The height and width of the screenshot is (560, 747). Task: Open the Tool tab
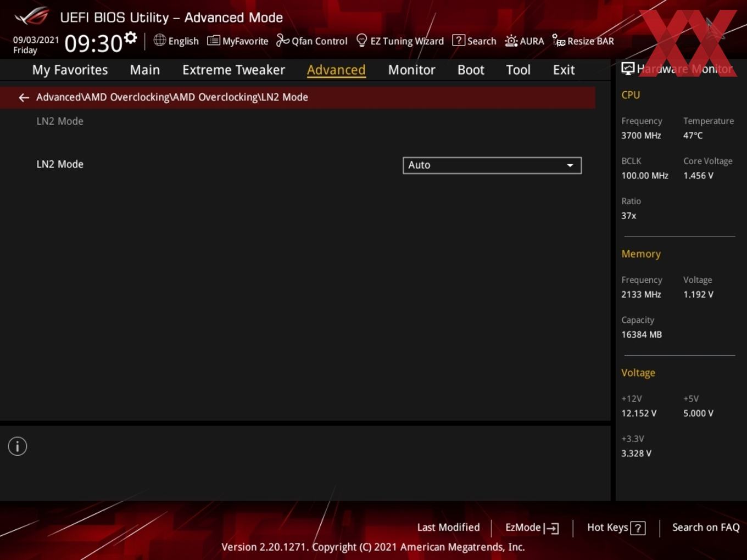click(518, 70)
